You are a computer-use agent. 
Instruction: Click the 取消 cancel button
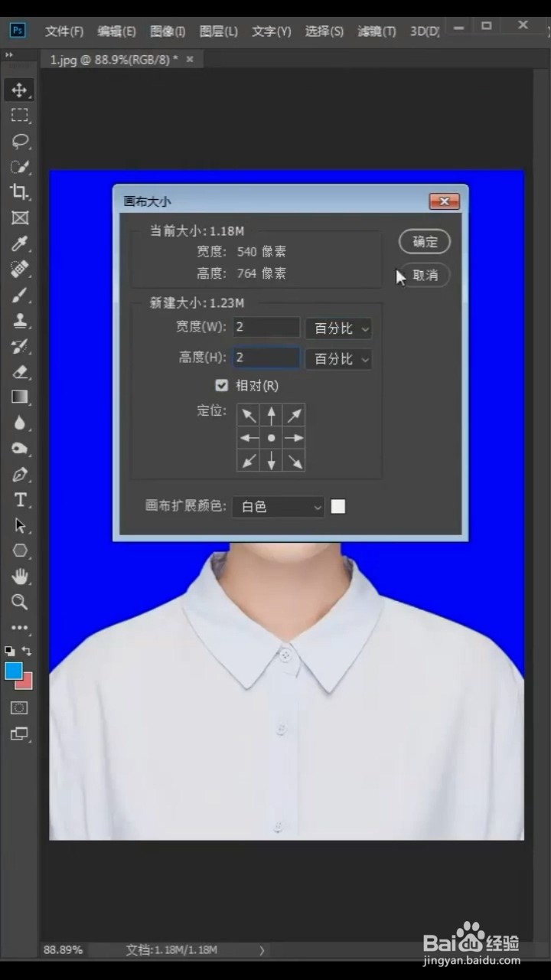point(425,275)
